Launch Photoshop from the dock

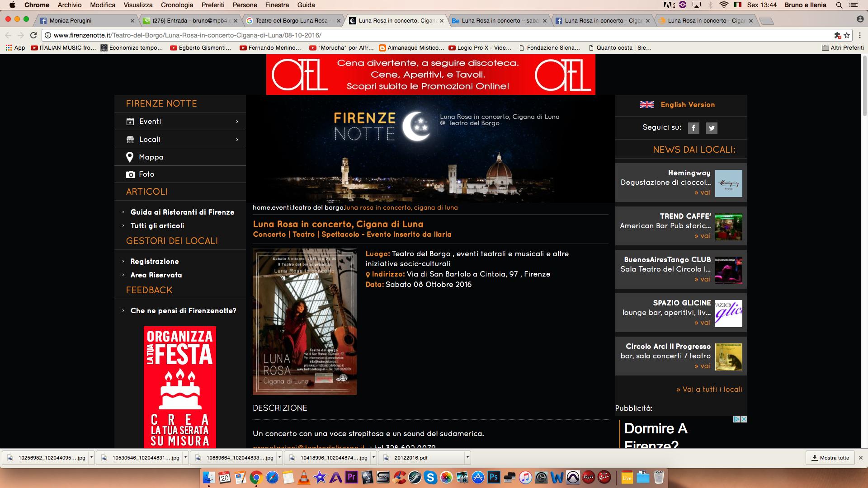pos(494,477)
